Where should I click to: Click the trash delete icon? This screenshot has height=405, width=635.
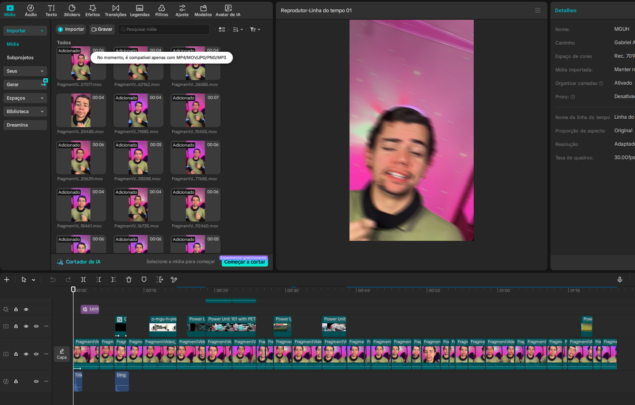[129, 279]
